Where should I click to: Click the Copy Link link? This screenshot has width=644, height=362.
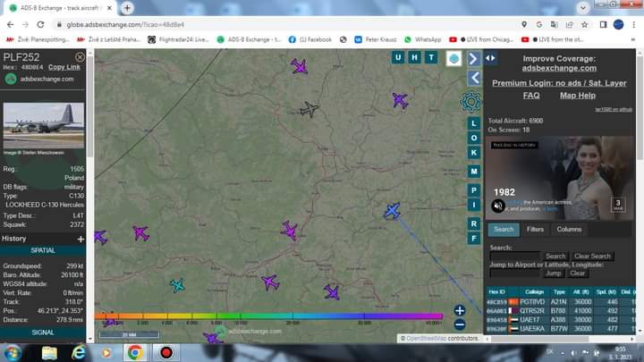pos(64,67)
